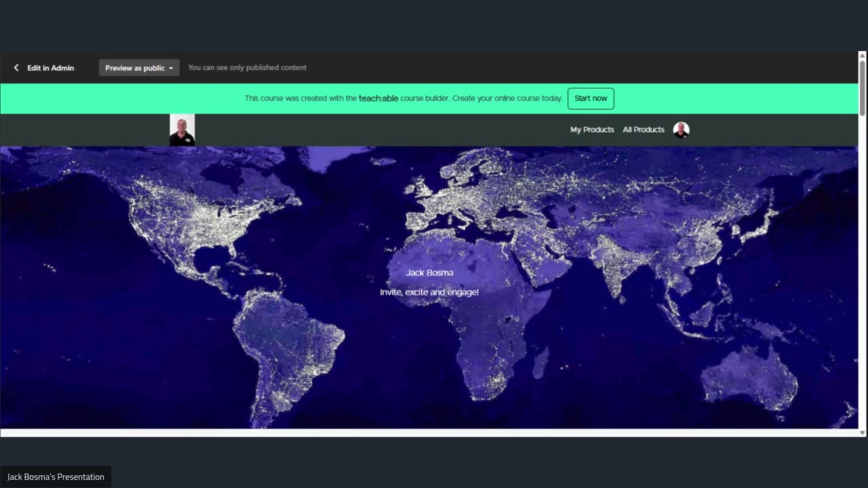Click the page scrollbar down arrow

(863, 432)
